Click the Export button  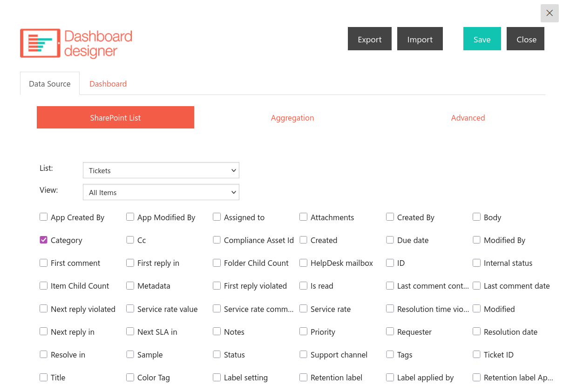(x=370, y=39)
